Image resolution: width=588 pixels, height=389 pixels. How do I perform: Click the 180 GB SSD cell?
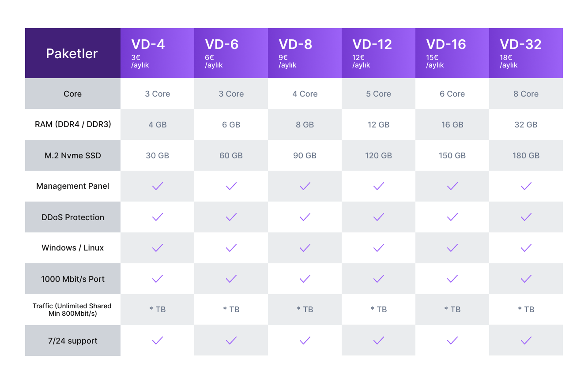[x=526, y=155]
